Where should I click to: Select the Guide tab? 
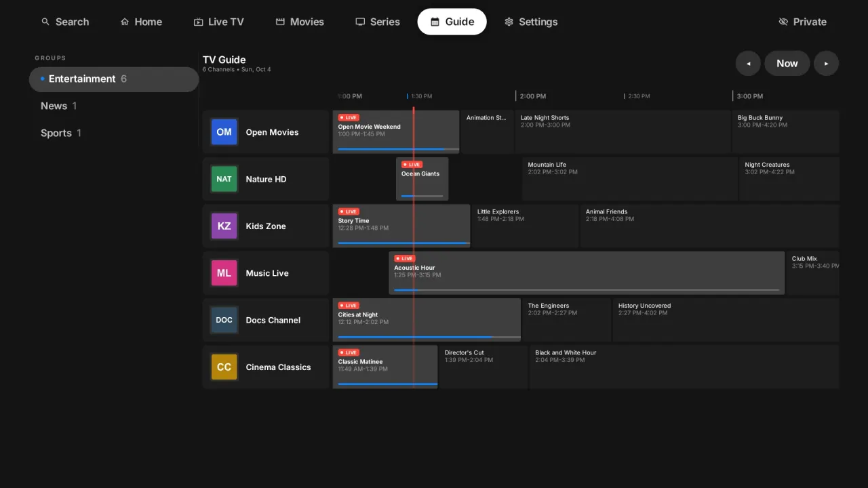tap(452, 22)
